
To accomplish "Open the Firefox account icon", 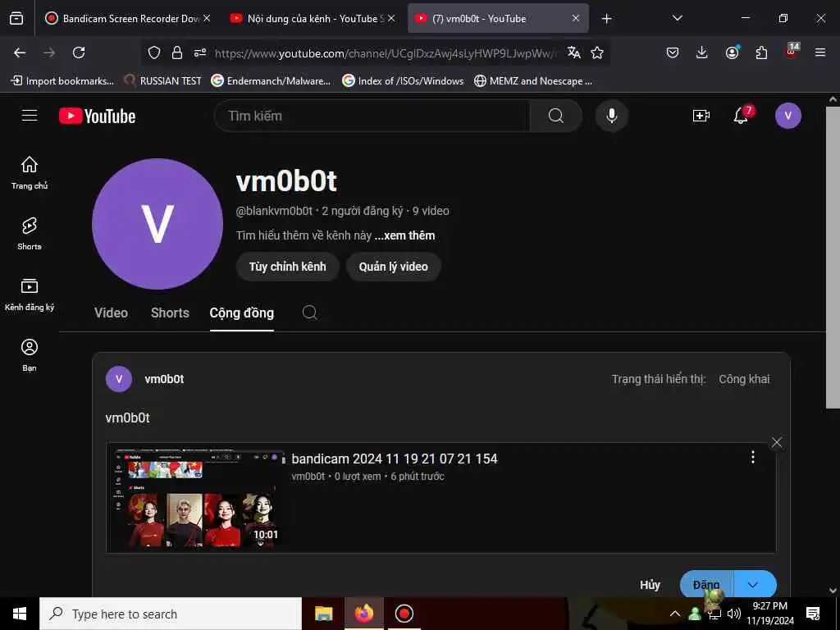I will (732, 52).
